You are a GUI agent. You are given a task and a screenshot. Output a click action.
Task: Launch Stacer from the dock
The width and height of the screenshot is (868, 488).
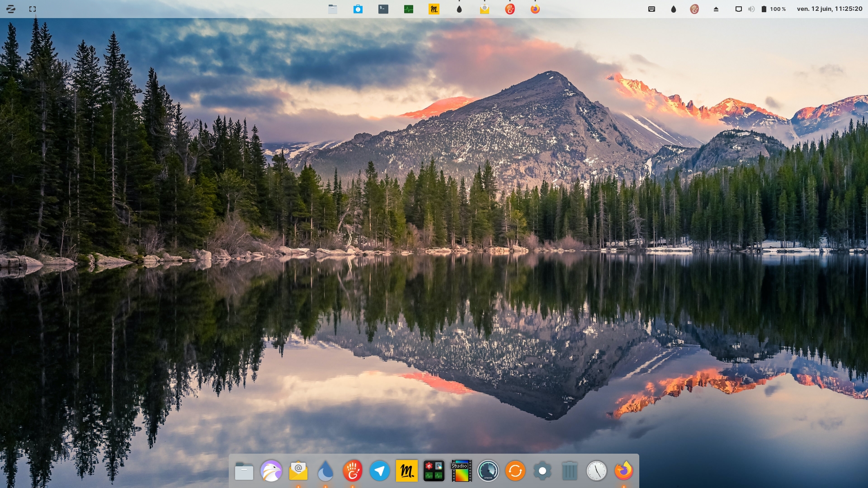pos(488,471)
